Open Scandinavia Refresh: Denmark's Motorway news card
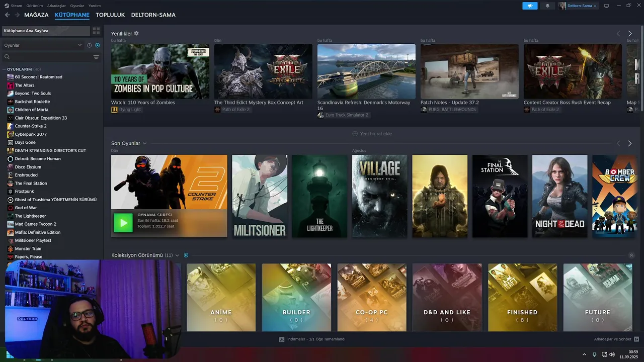Image resolution: width=644 pixels, height=362 pixels. point(366,71)
